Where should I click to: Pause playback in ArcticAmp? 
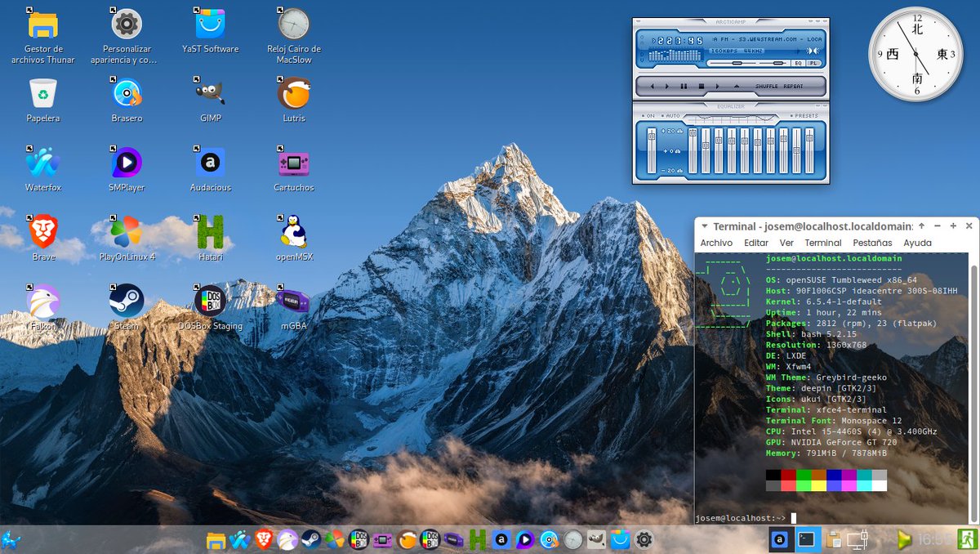coord(684,87)
